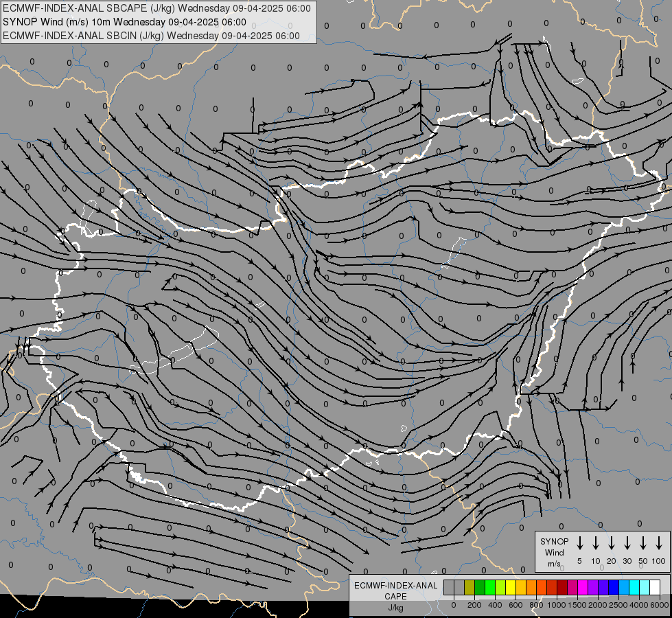Choose the dark red swatch right of 1000 tick
672x618 pixels.
562,587
